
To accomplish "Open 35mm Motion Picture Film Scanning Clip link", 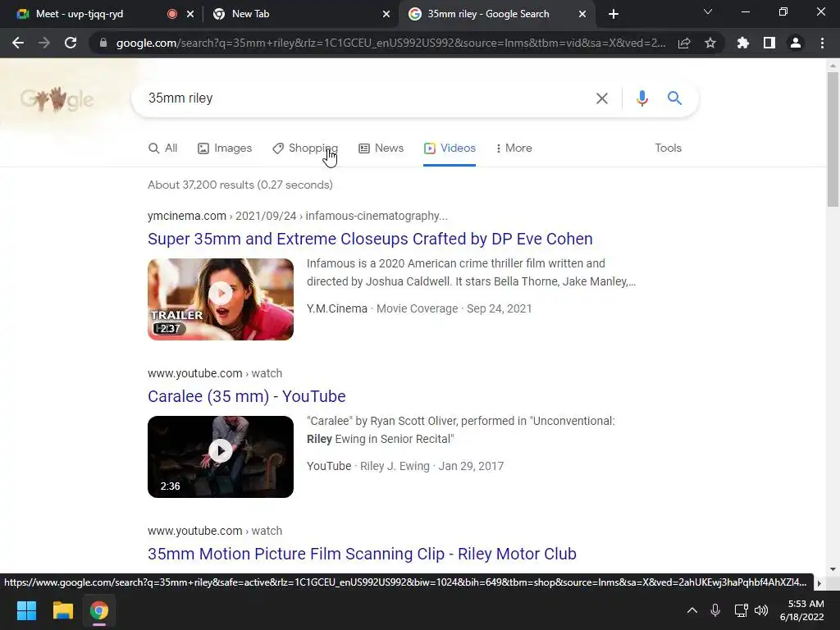I will (362, 554).
